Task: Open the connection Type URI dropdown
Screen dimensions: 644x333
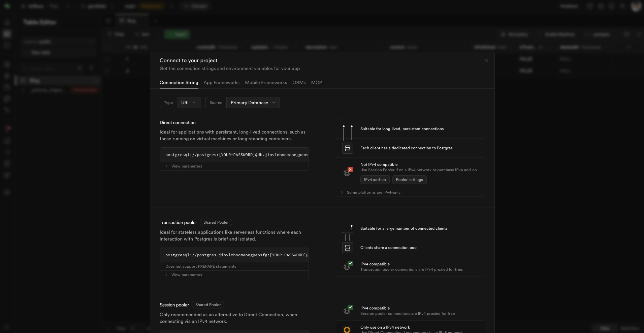Action: [189, 103]
